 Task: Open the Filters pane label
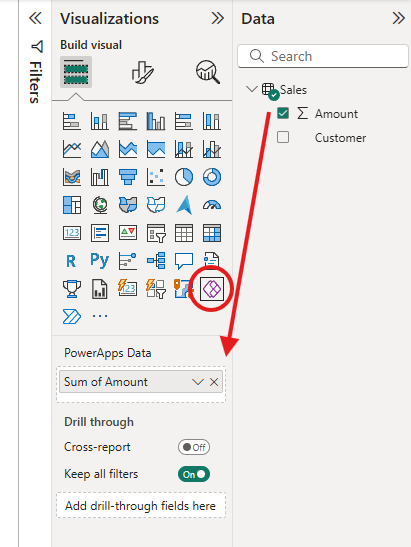coord(35,82)
